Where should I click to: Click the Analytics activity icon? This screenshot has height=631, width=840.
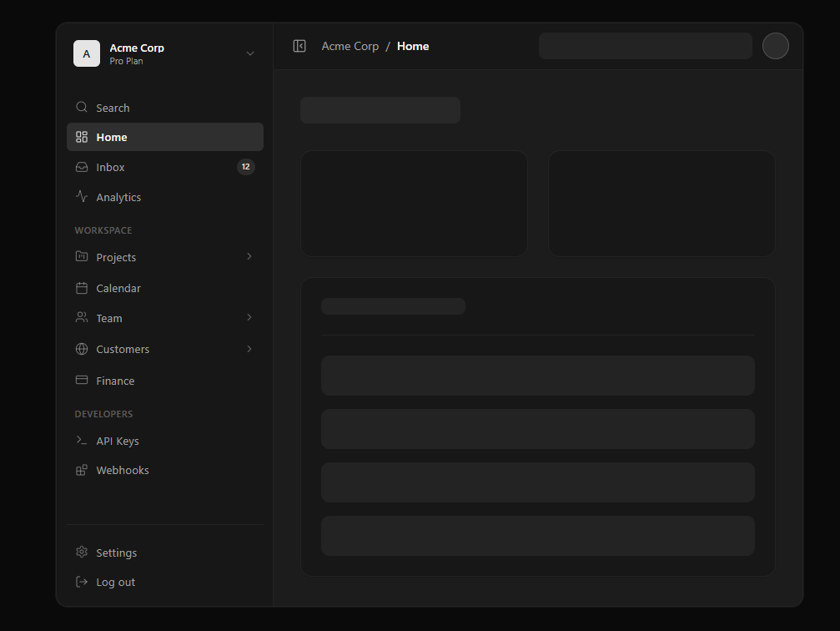[x=82, y=197]
